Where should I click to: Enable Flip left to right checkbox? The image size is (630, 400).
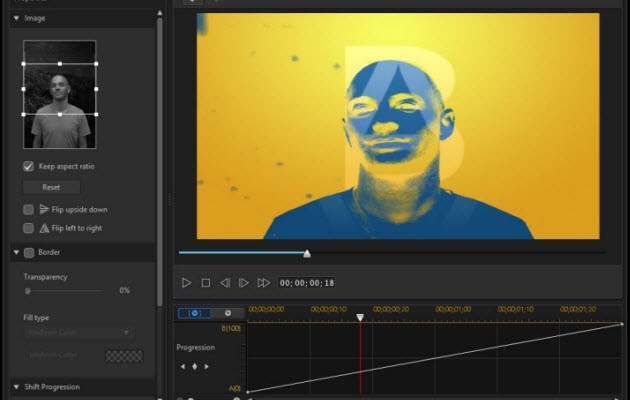click(28, 228)
